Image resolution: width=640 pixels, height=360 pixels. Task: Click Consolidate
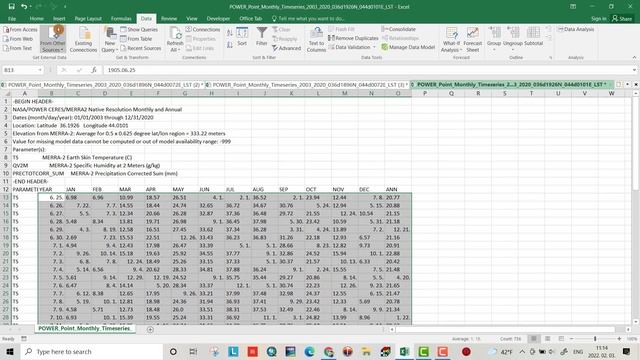coord(399,29)
